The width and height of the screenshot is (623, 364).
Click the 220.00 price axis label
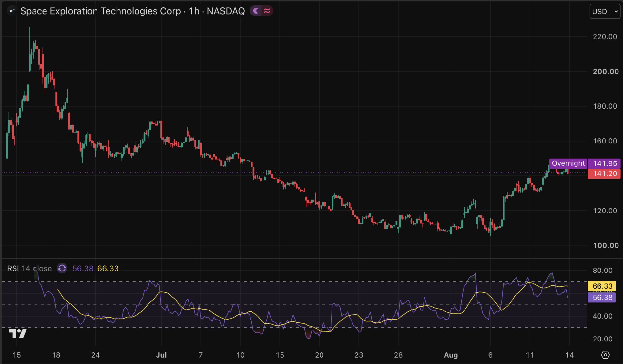coord(605,37)
